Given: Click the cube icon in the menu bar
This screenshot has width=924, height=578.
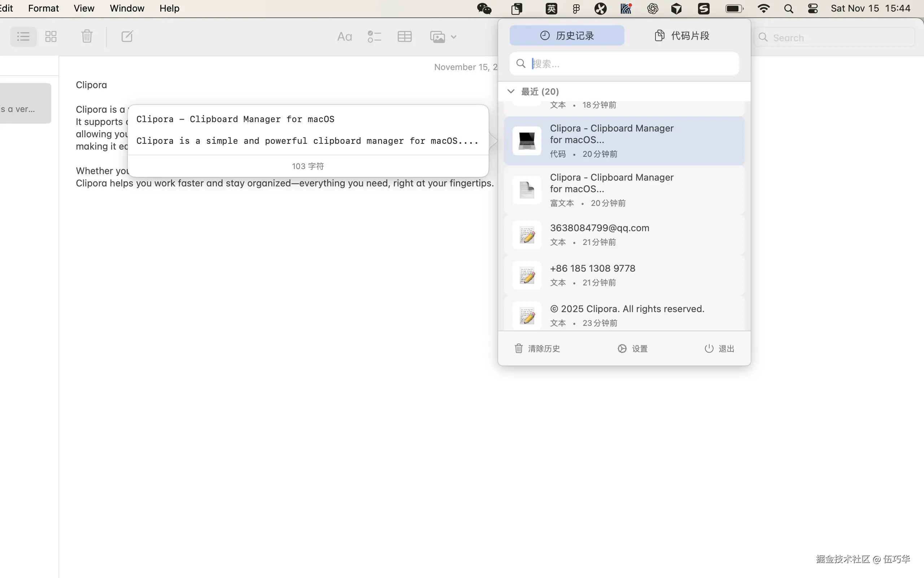Looking at the screenshot, I should coord(676,8).
